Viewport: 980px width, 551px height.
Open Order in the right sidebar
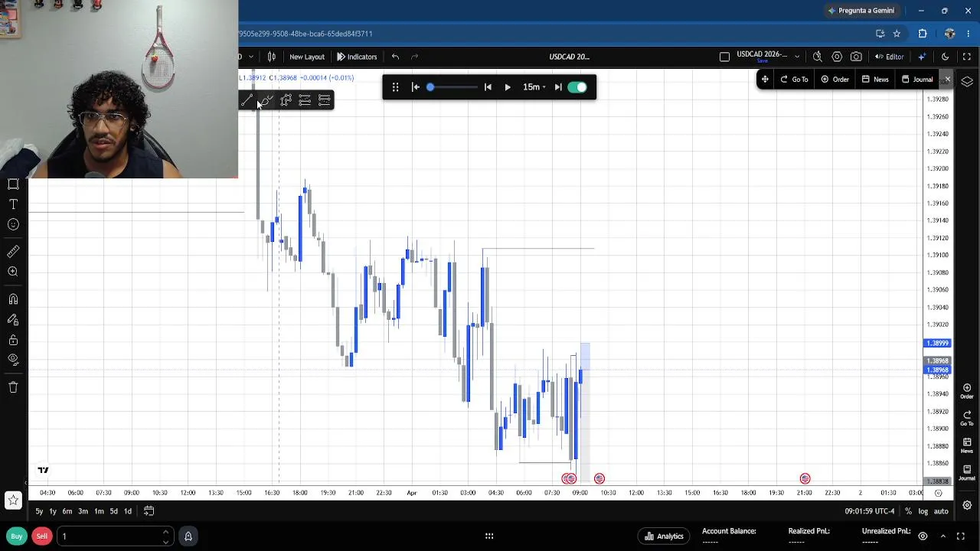[967, 390]
